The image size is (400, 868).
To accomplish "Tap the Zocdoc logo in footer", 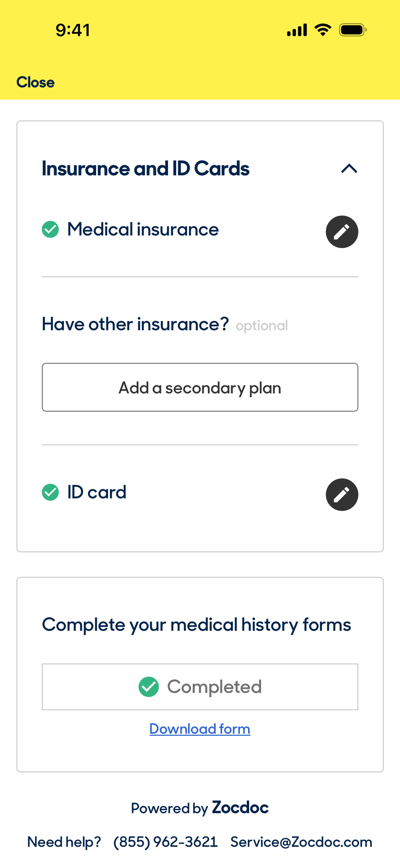I will coord(240,808).
